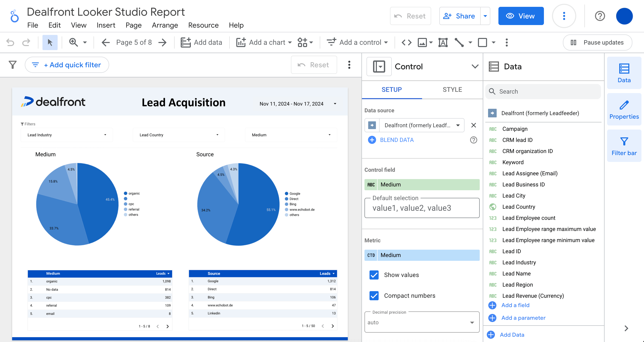This screenshot has width=644, height=342.
Task: Toggle Pause updates
Action: tap(597, 42)
